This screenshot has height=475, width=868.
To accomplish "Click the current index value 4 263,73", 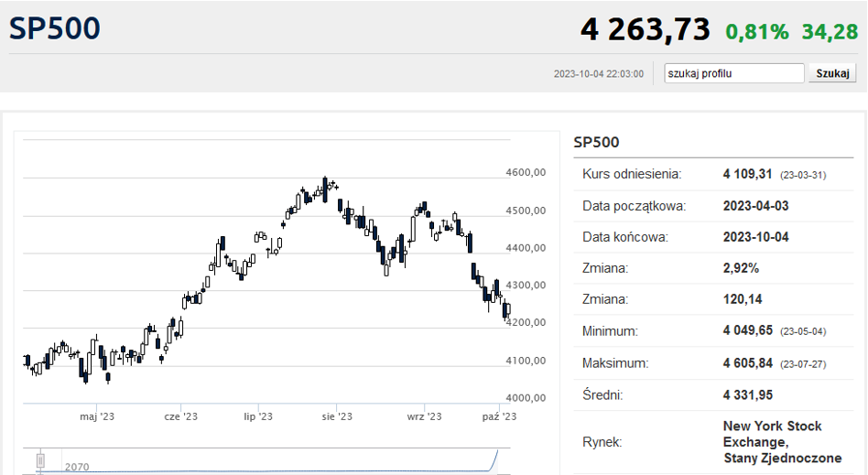I will (x=645, y=30).
